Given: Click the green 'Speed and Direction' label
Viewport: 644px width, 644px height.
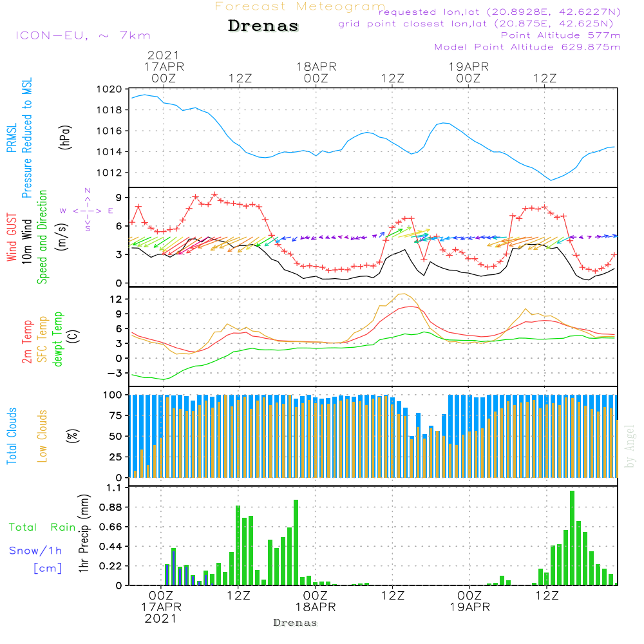Looking at the screenshot, I should coord(43,237).
